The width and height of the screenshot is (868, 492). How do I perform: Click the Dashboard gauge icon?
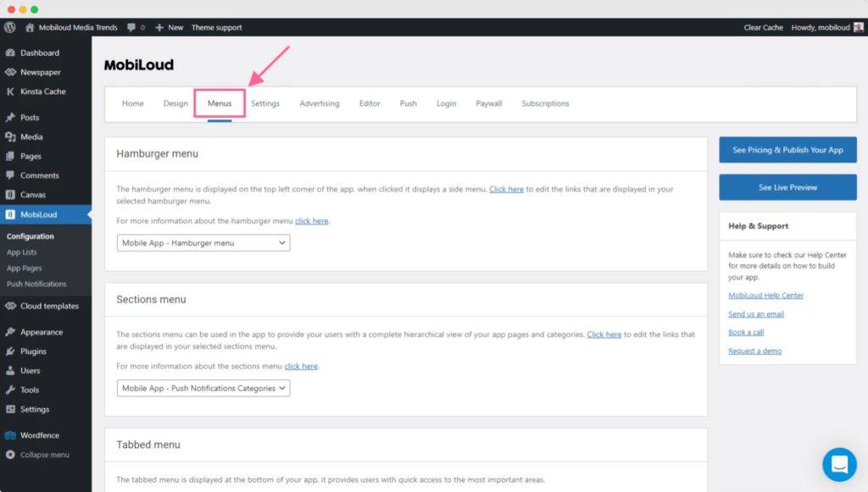click(10, 53)
